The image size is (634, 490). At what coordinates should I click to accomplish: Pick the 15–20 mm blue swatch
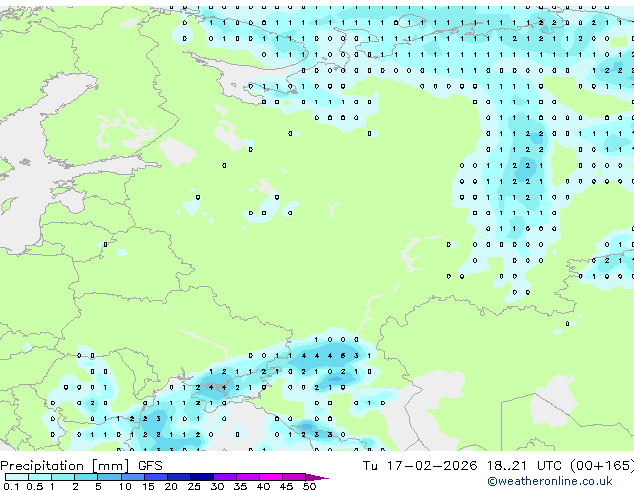click(155, 477)
